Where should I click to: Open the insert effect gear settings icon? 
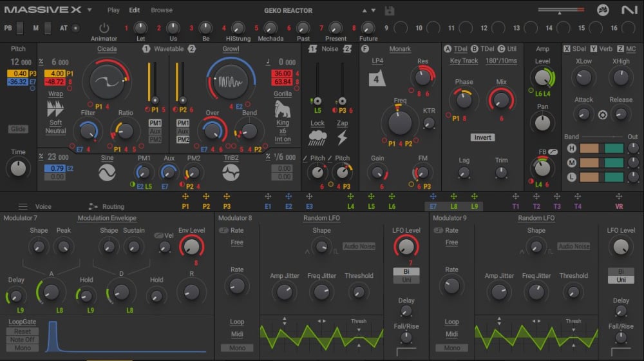[x=603, y=115]
